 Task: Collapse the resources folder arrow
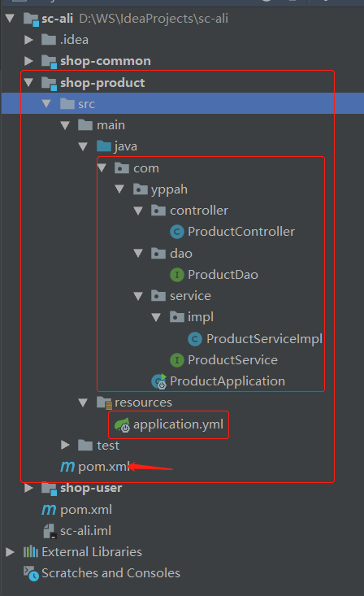(x=83, y=402)
